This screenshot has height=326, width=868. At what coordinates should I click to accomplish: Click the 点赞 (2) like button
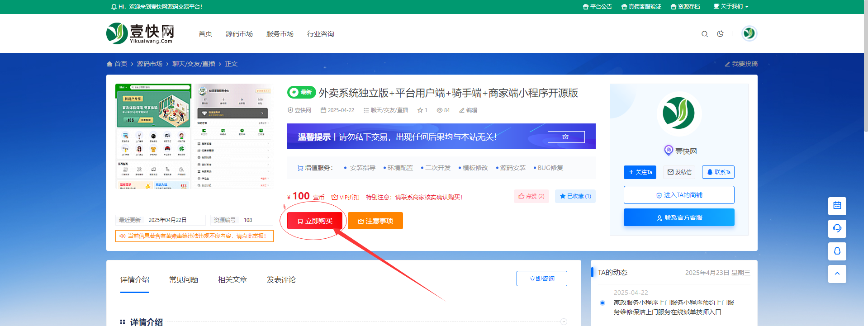point(531,196)
